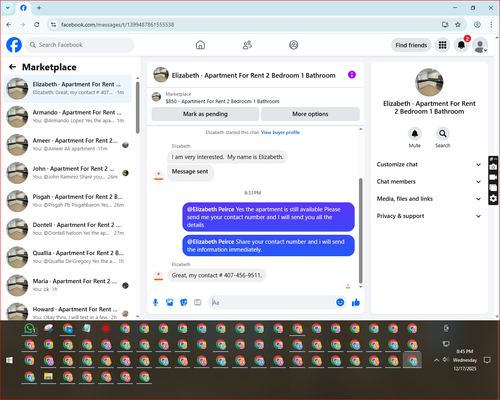
Task: Open WhatsApp in the taskbar
Action: 30,329
